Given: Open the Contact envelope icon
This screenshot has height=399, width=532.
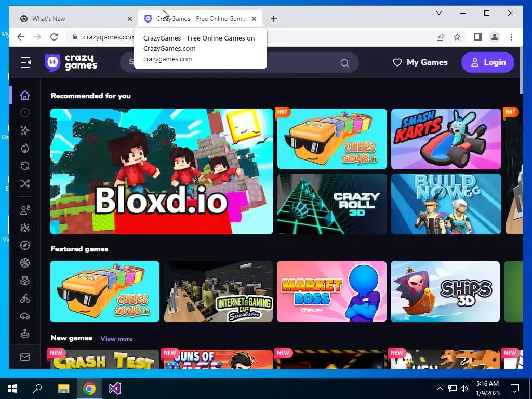Looking at the screenshot, I should (x=25, y=357).
